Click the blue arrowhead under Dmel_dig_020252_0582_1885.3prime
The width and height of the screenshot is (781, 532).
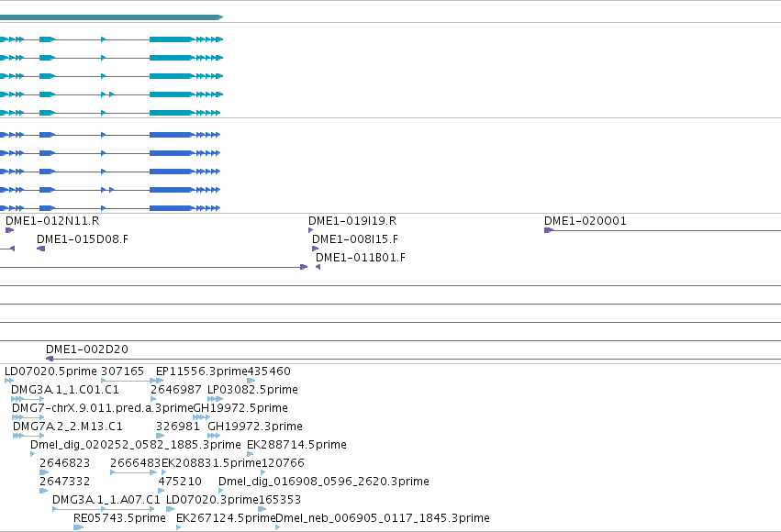click(33, 454)
